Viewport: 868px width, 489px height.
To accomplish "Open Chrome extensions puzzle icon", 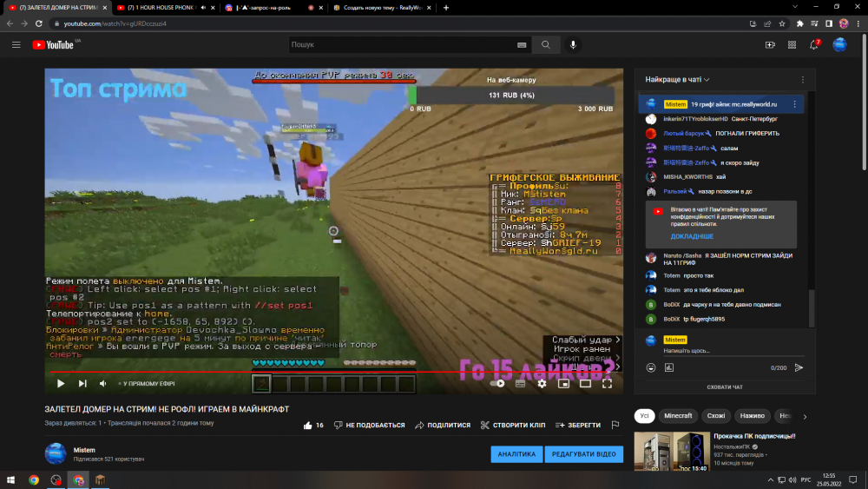I will point(800,23).
